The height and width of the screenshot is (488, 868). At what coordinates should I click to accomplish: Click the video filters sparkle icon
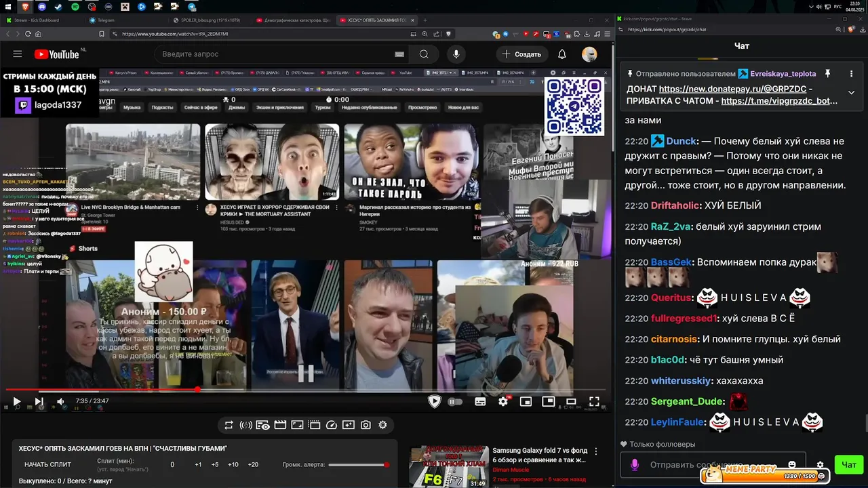pos(349,425)
